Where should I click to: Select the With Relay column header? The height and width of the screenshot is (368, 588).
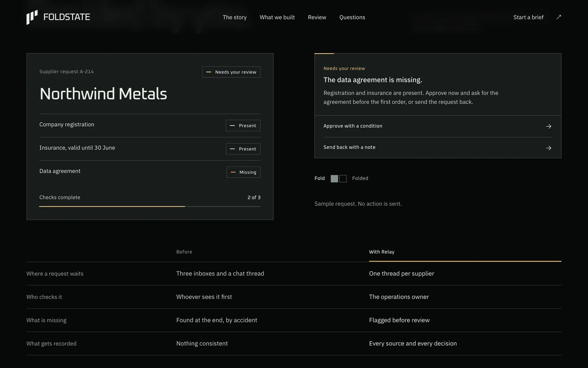(x=382, y=252)
